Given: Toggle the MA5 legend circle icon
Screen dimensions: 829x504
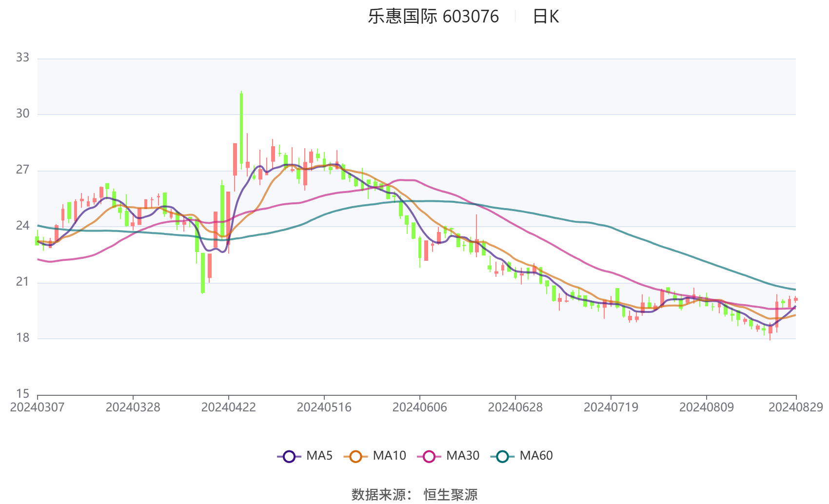Looking at the screenshot, I should [289, 457].
